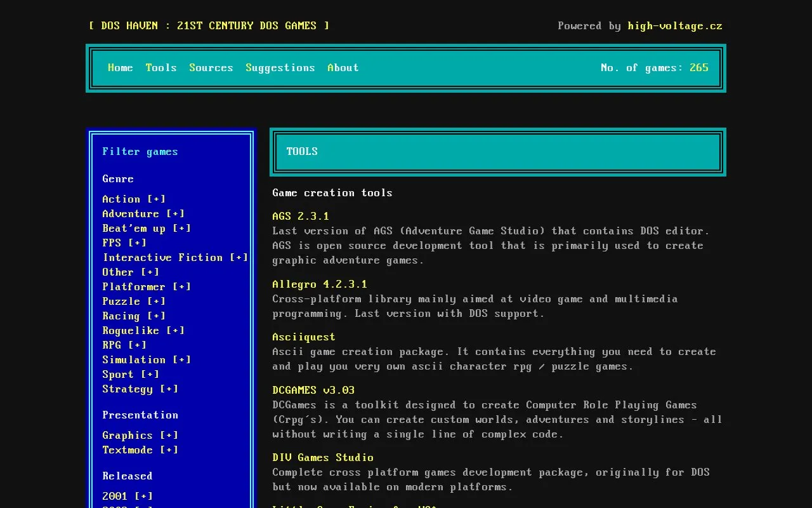Click the 'Powered by' text
Viewport: 812px width, 508px height.
(589, 25)
